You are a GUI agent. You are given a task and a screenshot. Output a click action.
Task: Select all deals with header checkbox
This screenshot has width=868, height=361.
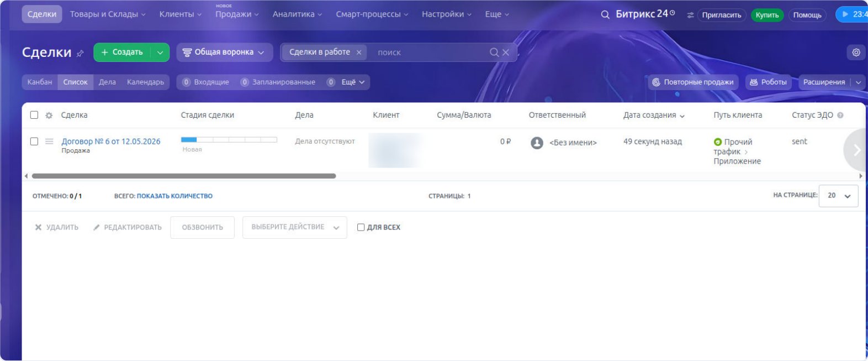point(34,115)
